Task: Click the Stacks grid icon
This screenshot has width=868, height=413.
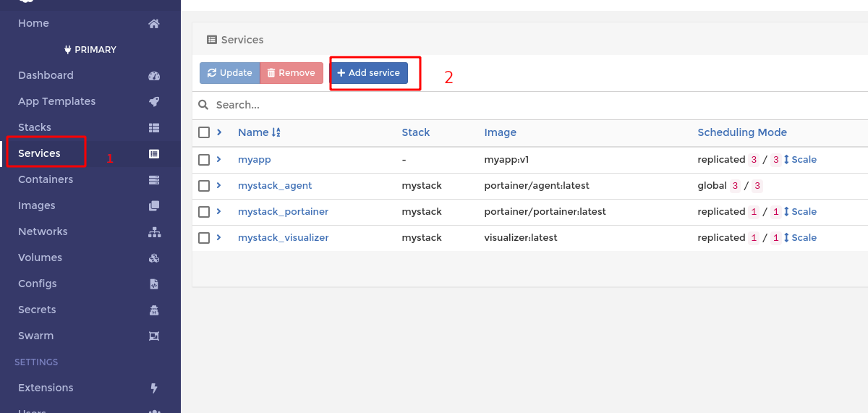Action: point(153,127)
